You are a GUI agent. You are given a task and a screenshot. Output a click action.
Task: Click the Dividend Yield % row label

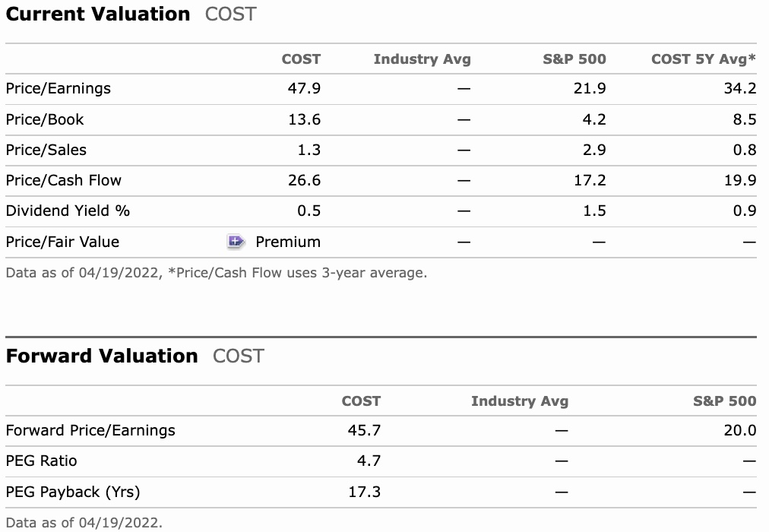click(x=68, y=211)
